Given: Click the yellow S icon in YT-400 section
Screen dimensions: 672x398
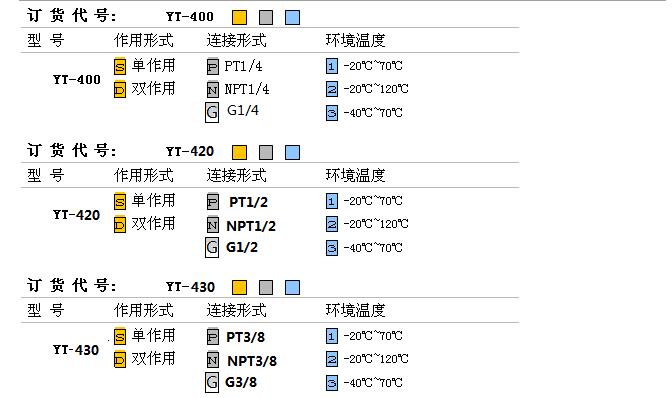Looking at the screenshot, I should pyautogui.click(x=120, y=66).
